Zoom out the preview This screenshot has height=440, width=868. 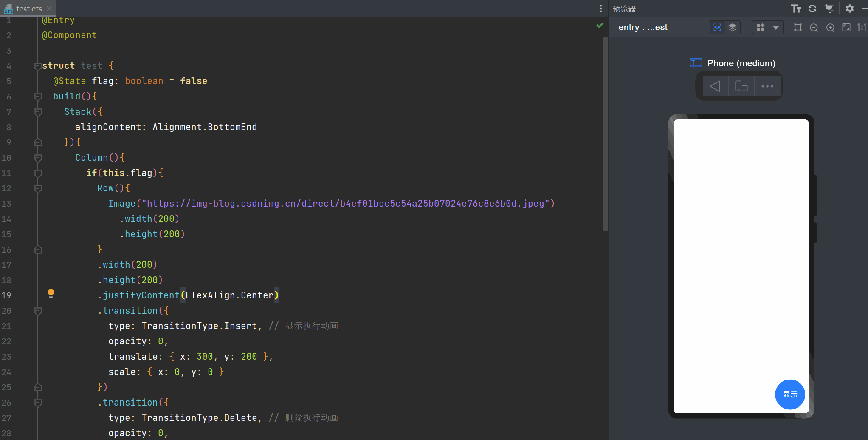click(x=814, y=27)
